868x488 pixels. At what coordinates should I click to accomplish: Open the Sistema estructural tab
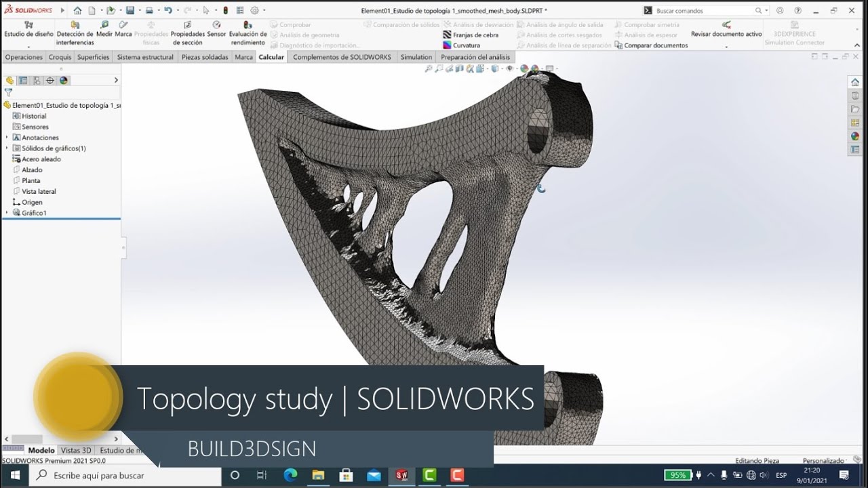point(145,57)
